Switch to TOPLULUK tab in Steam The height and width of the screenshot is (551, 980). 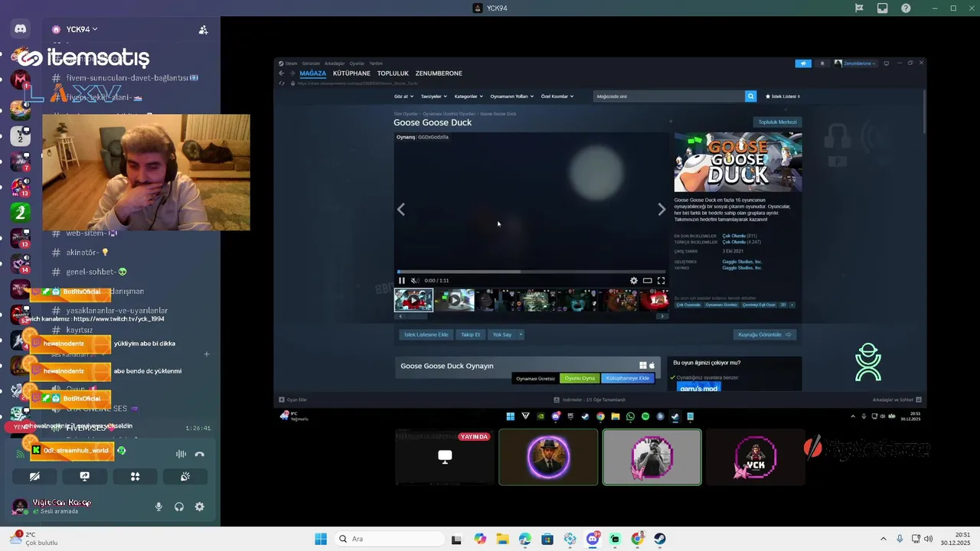click(x=393, y=73)
